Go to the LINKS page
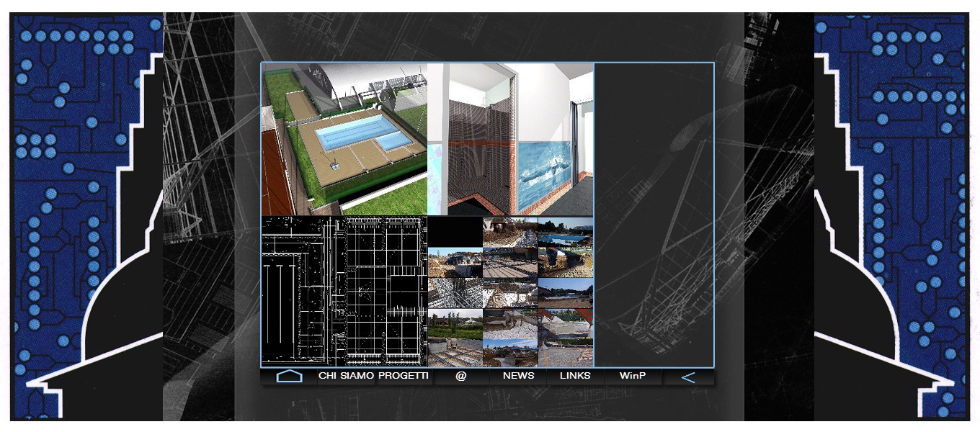Viewport: 980px width, 432px height. pyautogui.click(x=575, y=376)
